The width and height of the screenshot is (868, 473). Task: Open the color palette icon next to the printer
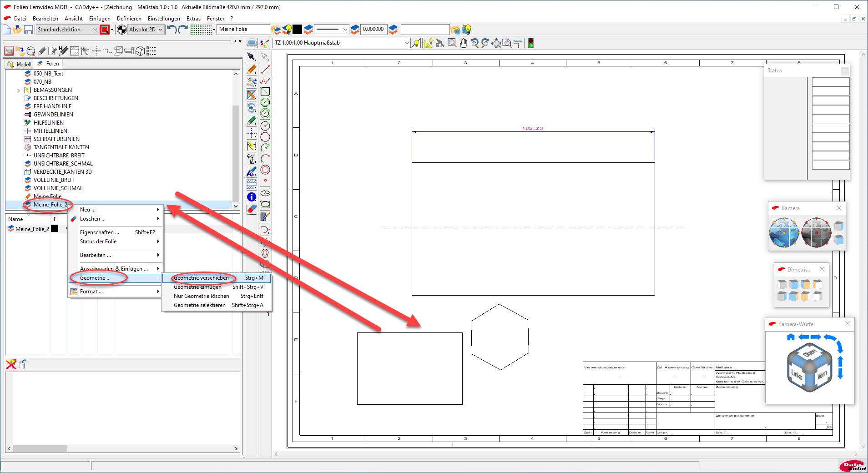[264, 44]
